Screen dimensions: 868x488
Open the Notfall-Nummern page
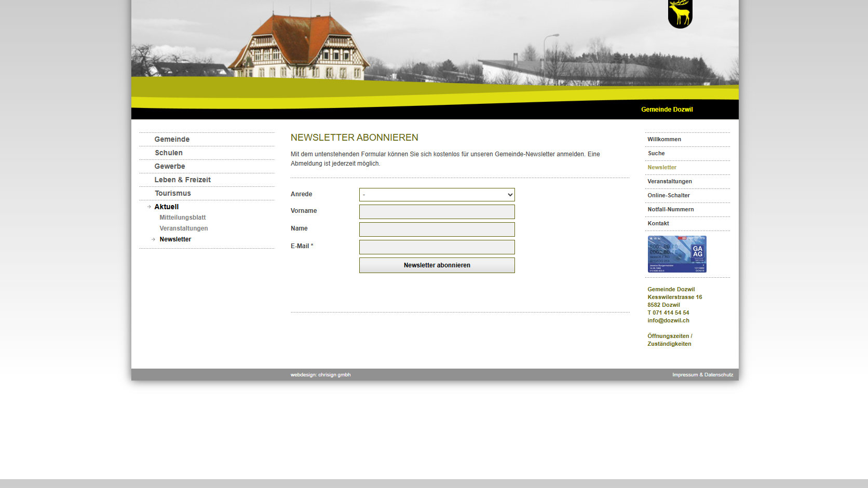pyautogui.click(x=671, y=209)
